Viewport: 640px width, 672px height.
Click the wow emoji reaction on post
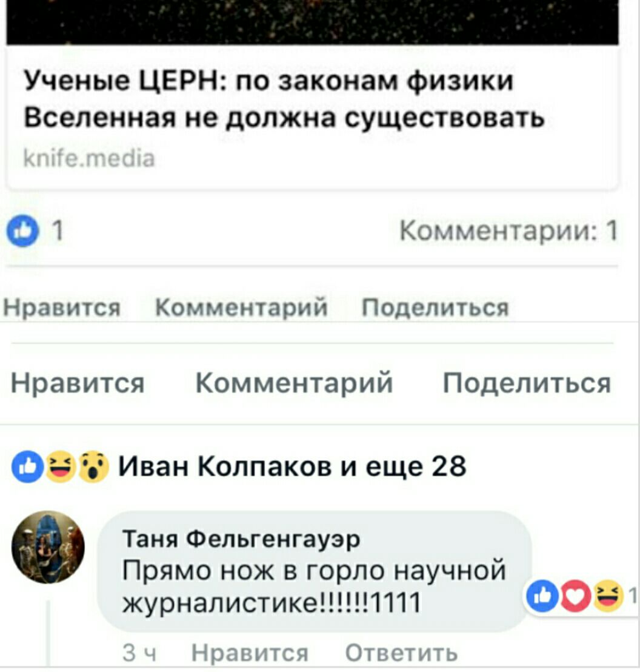pyautogui.click(x=93, y=467)
